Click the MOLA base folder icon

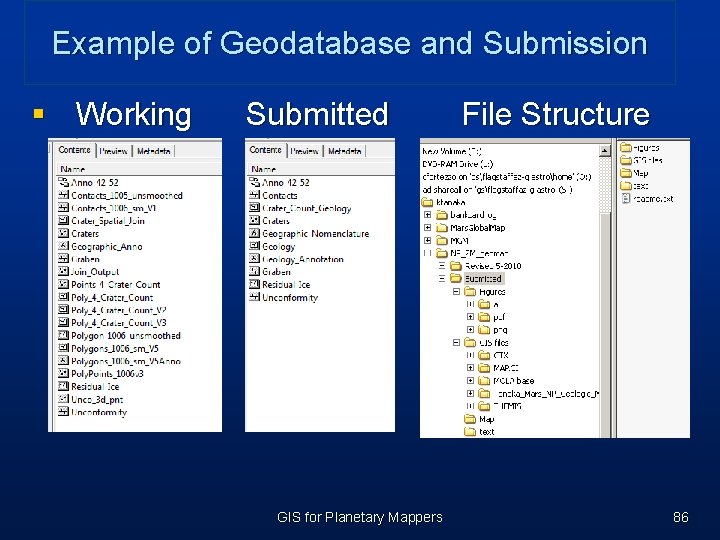tap(484, 380)
